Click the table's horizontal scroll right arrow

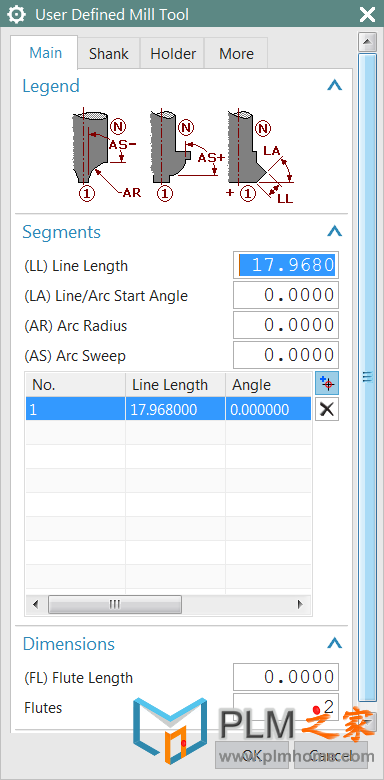(300, 604)
